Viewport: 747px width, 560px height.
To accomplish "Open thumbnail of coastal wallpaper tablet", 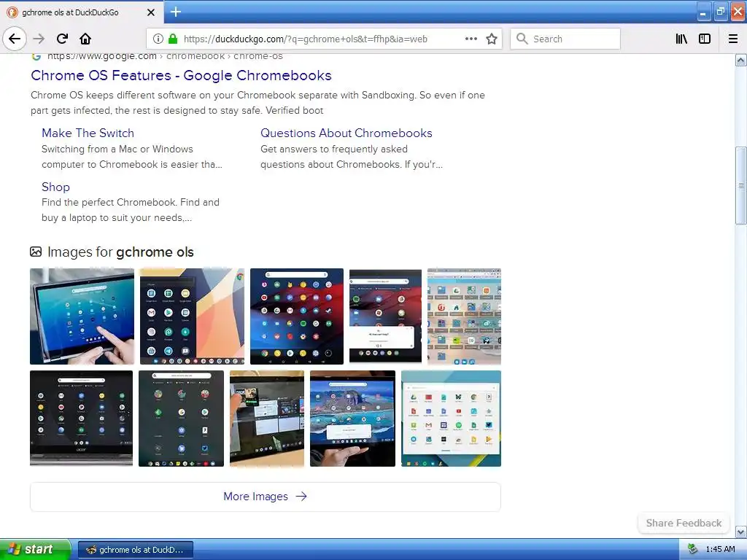I will coord(352,418).
